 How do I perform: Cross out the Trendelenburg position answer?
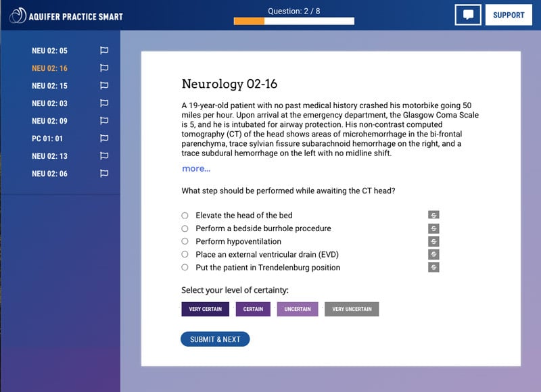(x=433, y=268)
